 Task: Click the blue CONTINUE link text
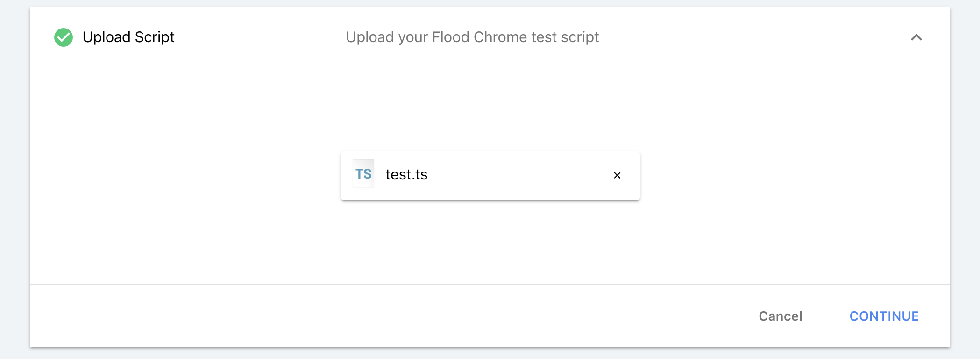coord(884,316)
